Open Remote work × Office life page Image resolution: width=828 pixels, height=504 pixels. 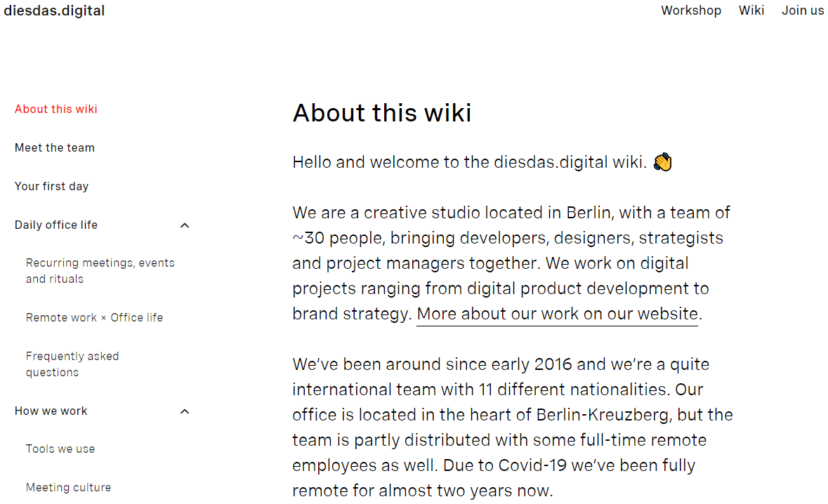click(94, 317)
